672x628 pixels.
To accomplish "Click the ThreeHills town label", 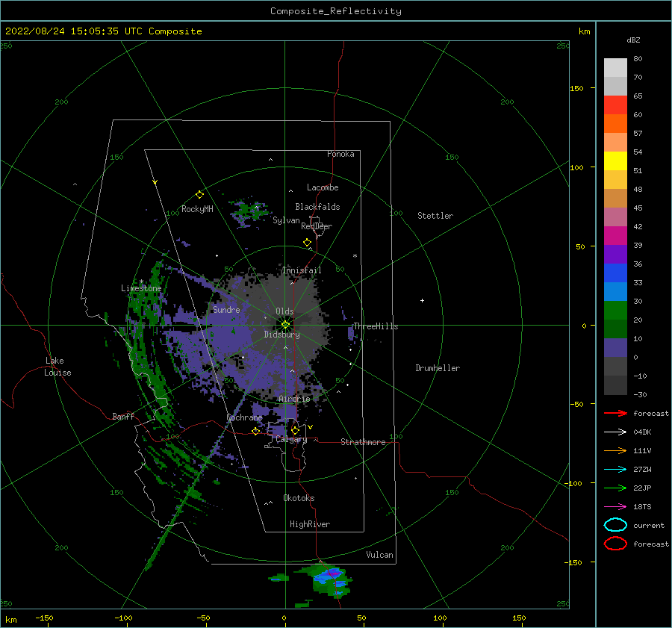I will 376,326.
